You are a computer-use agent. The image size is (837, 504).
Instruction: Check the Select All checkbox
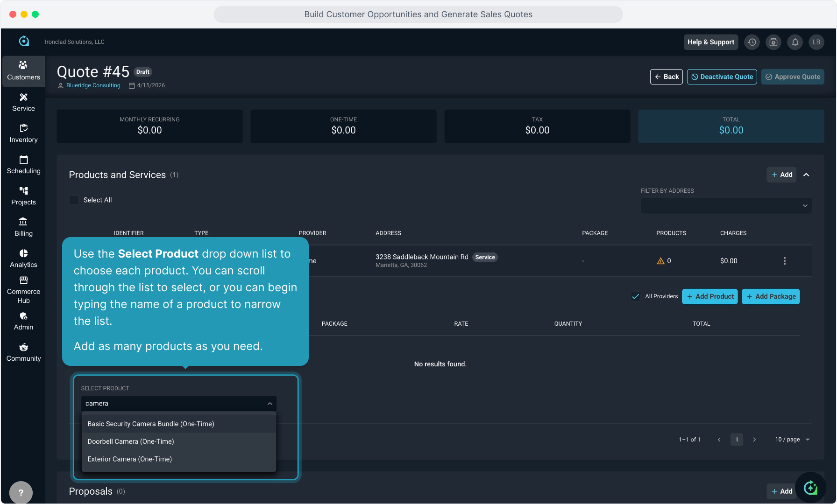click(74, 200)
